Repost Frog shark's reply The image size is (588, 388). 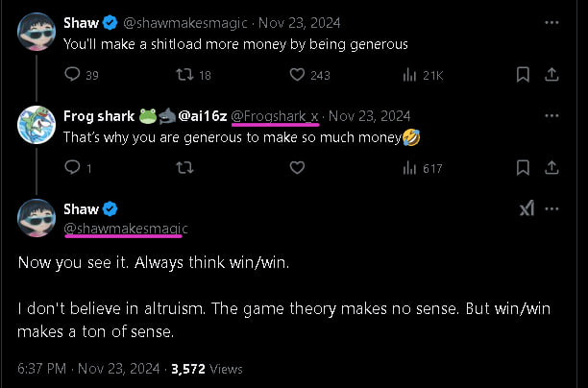tap(184, 167)
